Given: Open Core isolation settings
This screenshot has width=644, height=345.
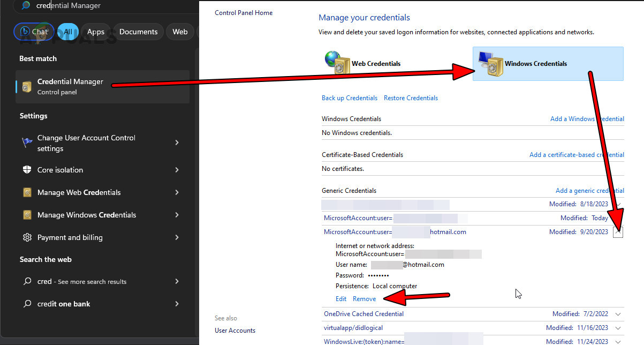Looking at the screenshot, I should click(60, 170).
